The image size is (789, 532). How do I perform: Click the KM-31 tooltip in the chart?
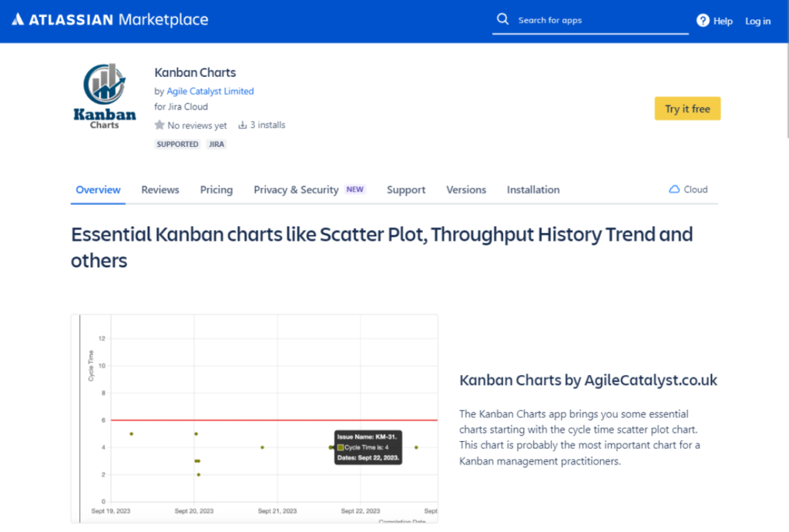tap(368, 447)
